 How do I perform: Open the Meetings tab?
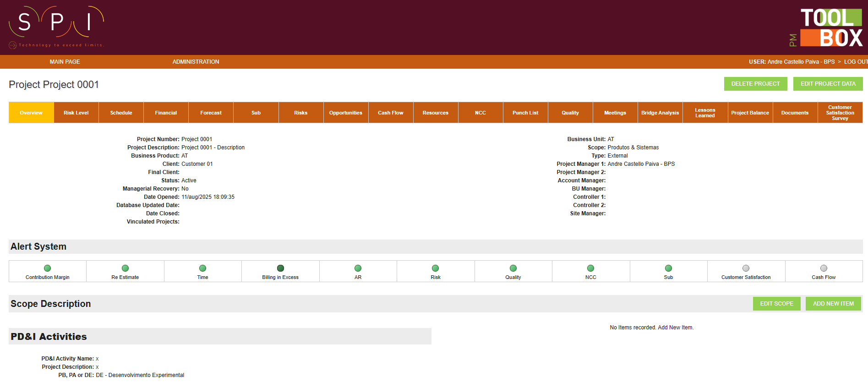pos(615,113)
